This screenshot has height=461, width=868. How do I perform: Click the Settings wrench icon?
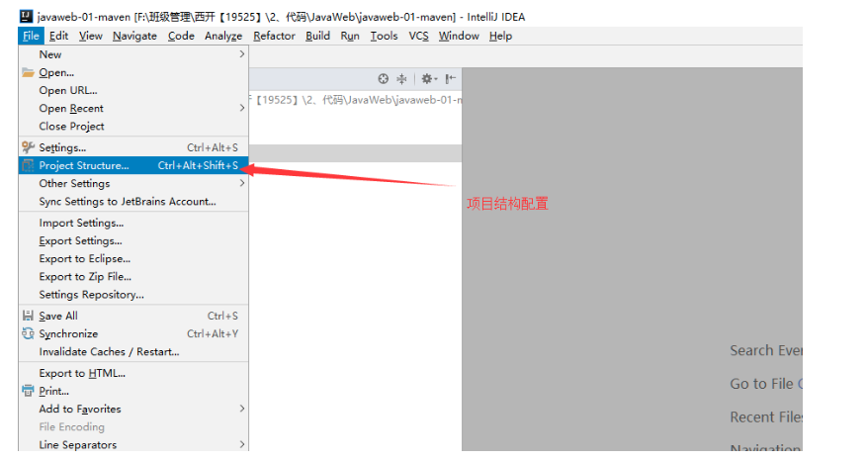(x=28, y=147)
